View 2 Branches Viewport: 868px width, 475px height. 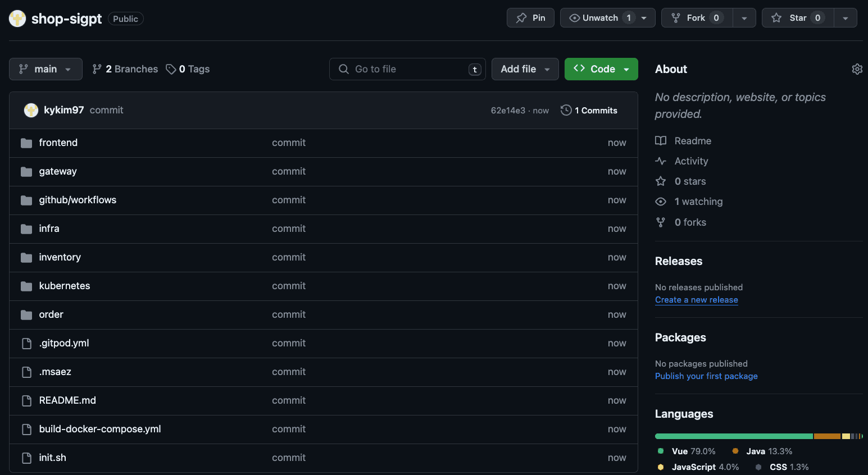[x=125, y=69]
